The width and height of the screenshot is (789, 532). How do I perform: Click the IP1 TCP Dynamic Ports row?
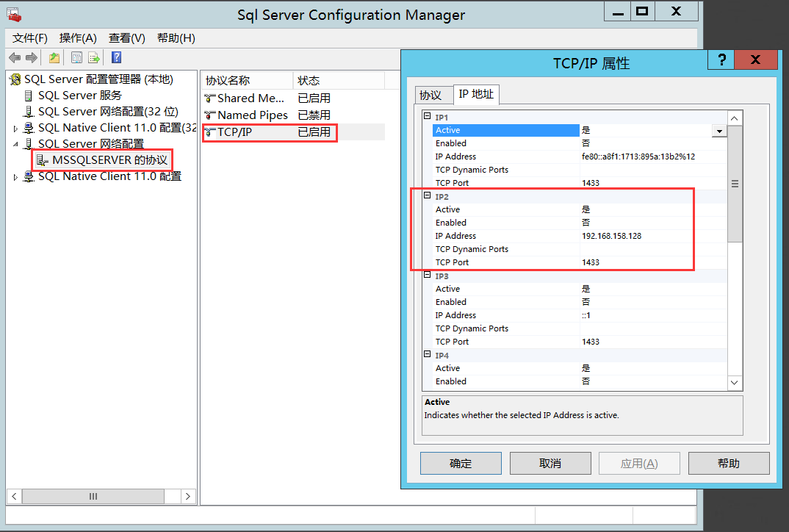[579, 170]
